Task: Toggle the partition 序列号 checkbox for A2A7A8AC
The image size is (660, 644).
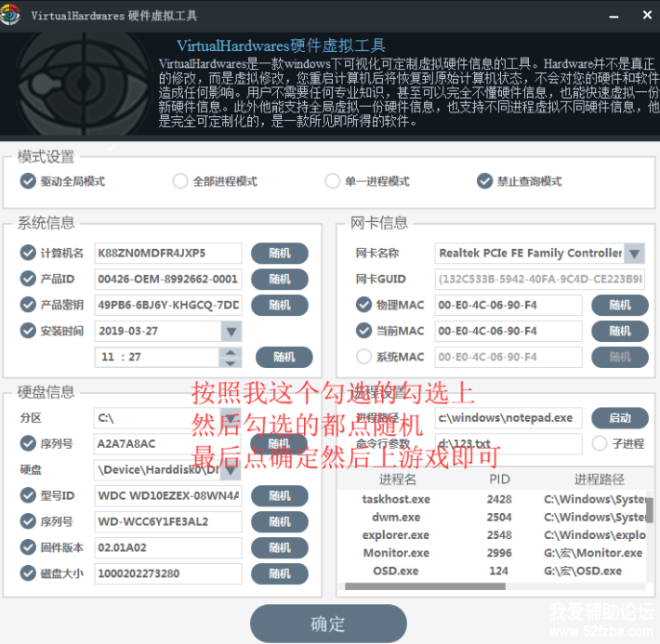Action: click(28, 443)
